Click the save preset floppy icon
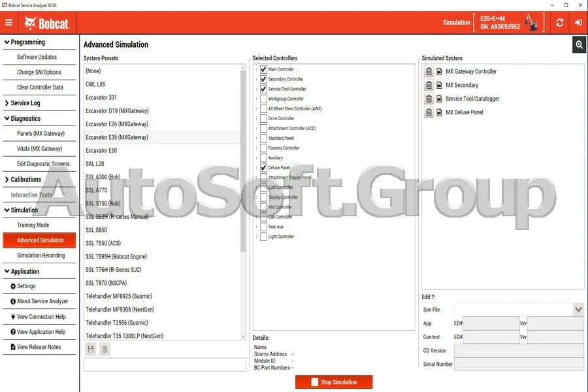Image resolution: width=588 pixels, height=392 pixels. (90, 350)
